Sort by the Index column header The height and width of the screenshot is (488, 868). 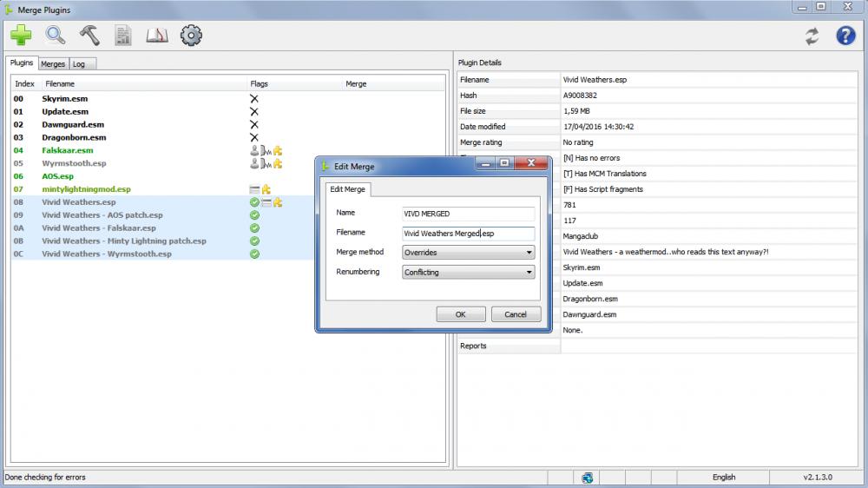[x=25, y=83]
